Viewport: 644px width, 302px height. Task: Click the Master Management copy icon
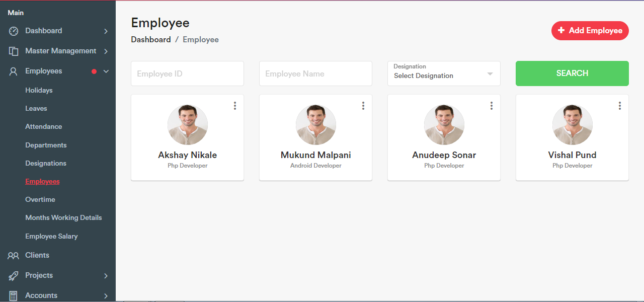coord(14,51)
